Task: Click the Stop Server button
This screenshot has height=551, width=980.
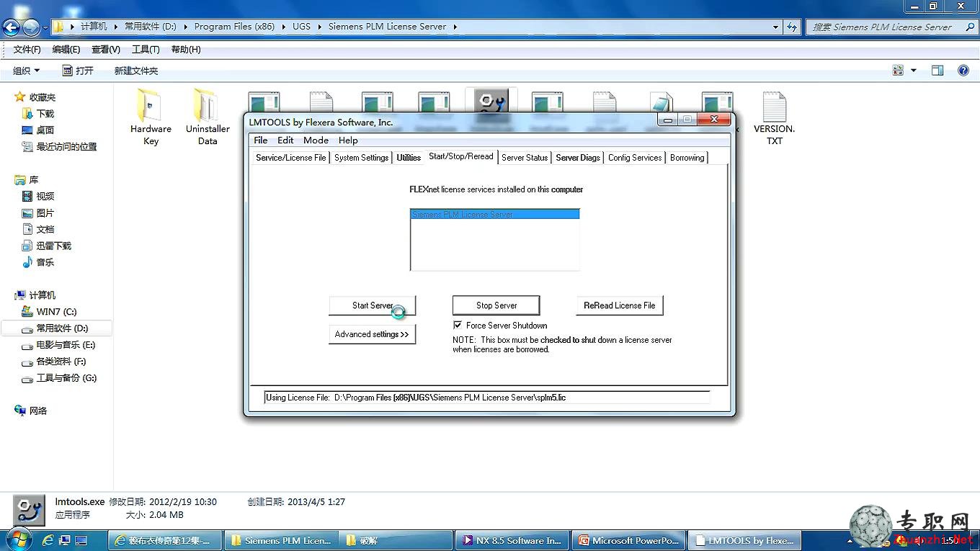Action: click(496, 305)
